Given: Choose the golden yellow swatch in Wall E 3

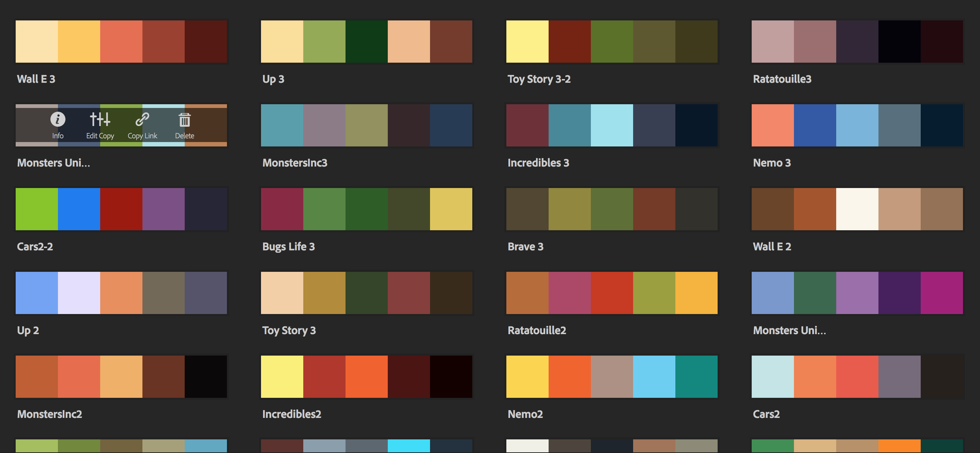Looking at the screenshot, I should (x=79, y=42).
